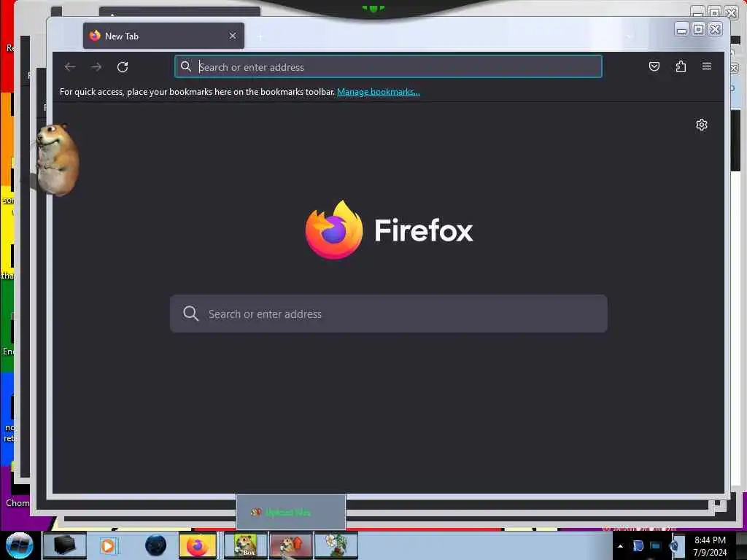Image resolution: width=747 pixels, height=560 pixels.
Task: Minimize the Firefox window
Action: pyautogui.click(x=682, y=29)
